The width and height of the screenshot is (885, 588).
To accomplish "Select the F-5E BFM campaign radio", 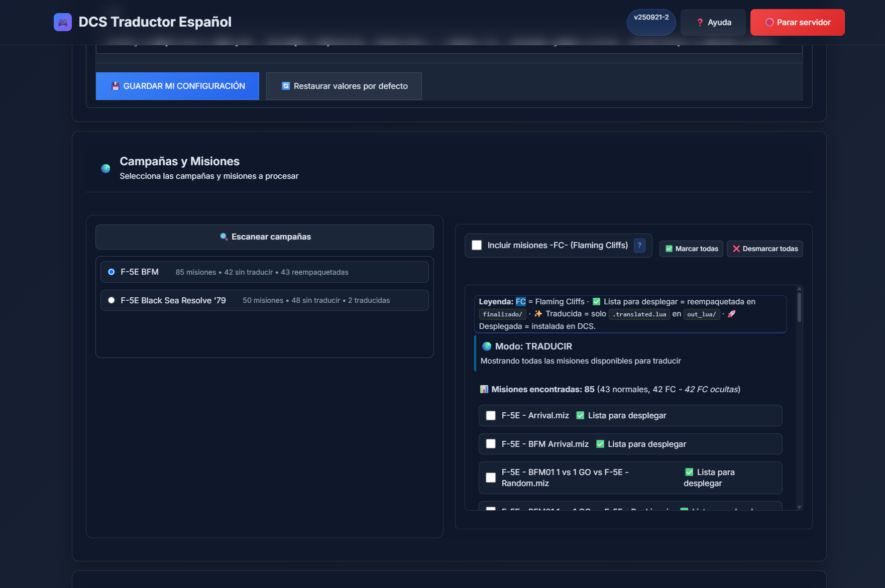I will pyautogui.click(x=112, y=272).
